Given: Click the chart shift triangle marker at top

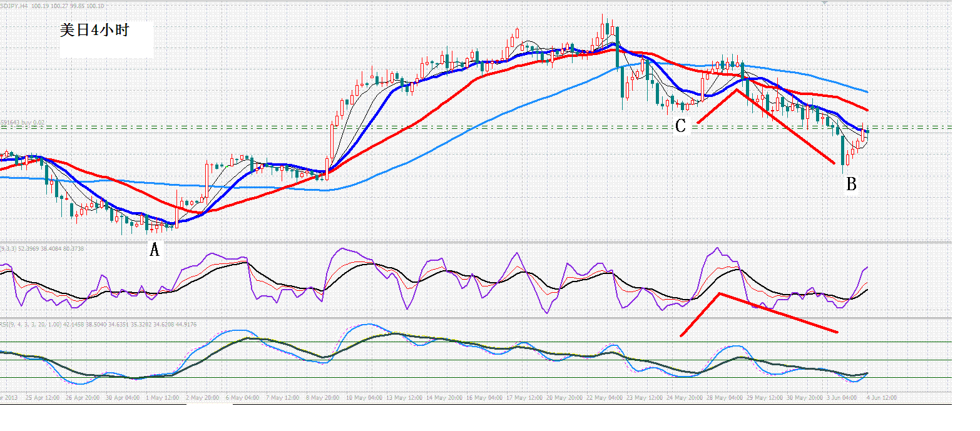Looking at the screenshot, I should [x=824, y=3].
